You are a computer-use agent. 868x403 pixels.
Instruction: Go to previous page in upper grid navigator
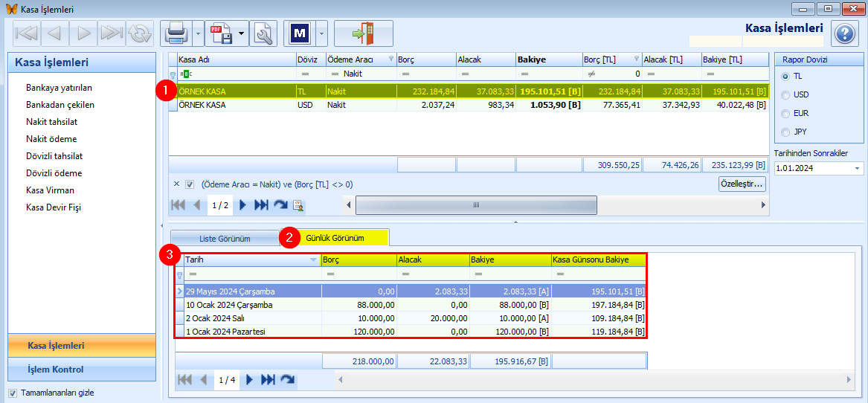(x=197, y=205)
